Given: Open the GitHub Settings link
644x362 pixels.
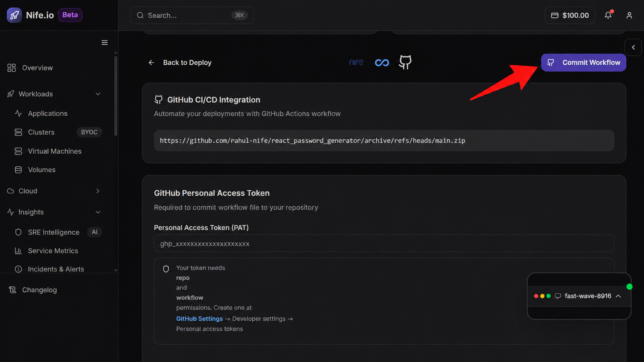Looking at the screenshot, I should 199,318.
